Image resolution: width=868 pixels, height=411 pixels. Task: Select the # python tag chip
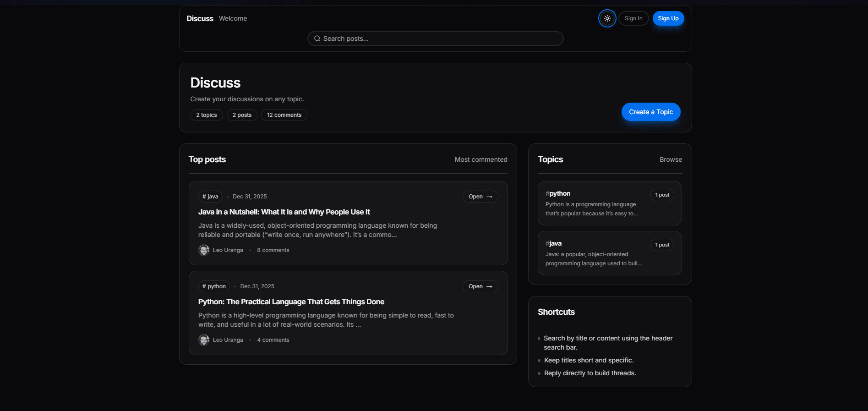tap(214, 286)
